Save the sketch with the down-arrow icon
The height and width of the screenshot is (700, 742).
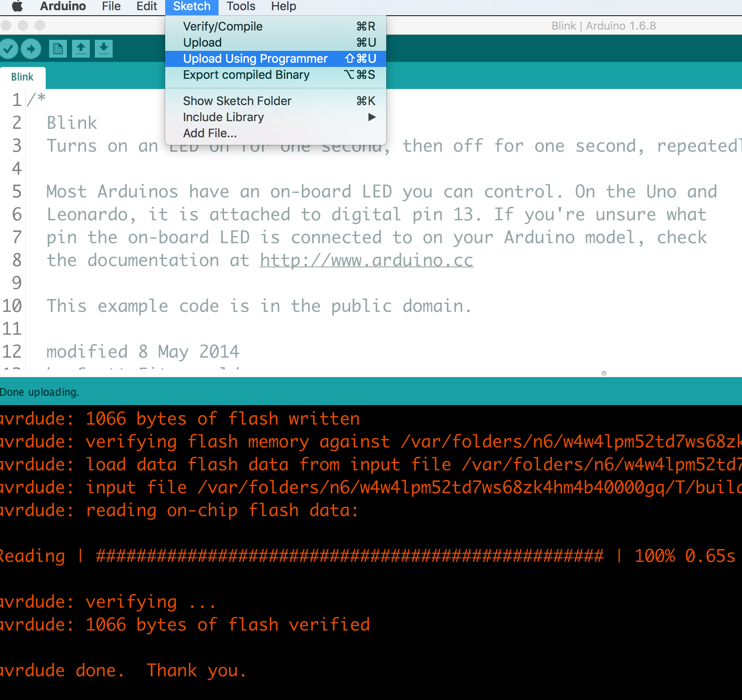click(x=104, y=49)
